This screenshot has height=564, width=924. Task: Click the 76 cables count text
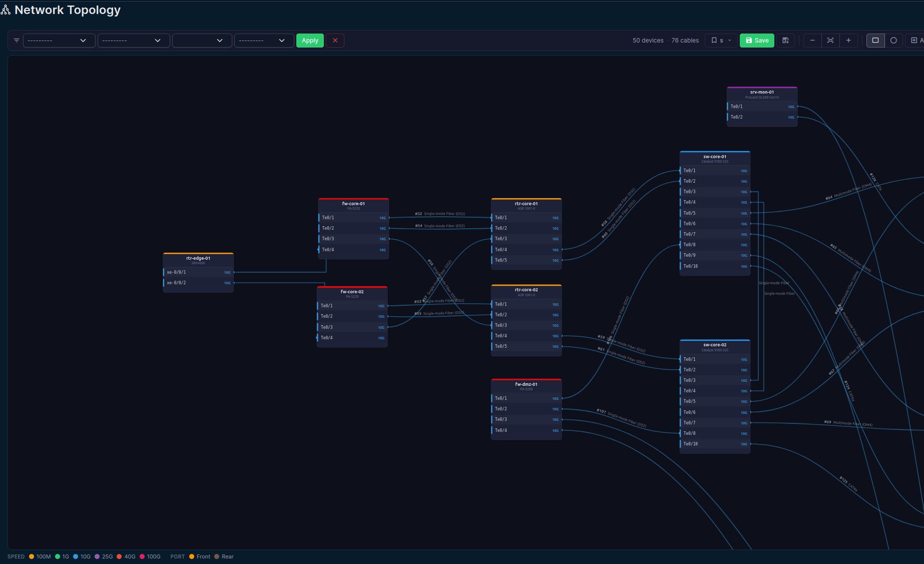pos(685,41)
